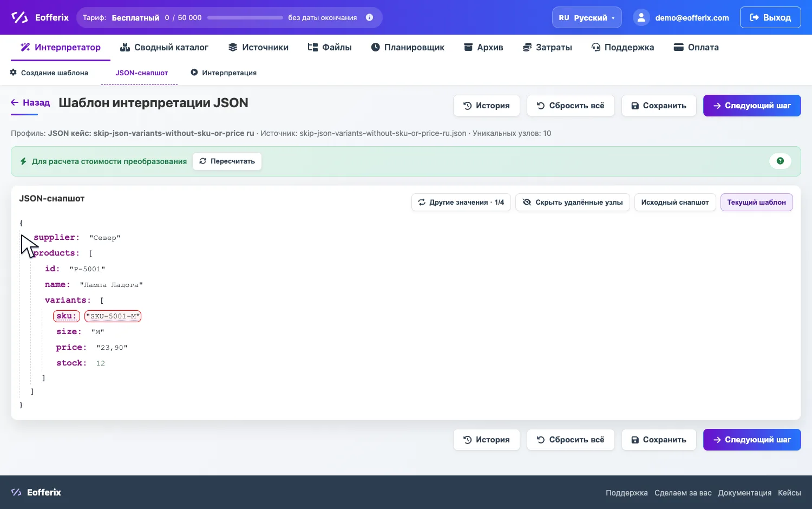
Task: Open the Архив tab
Action: pos(483,47)
